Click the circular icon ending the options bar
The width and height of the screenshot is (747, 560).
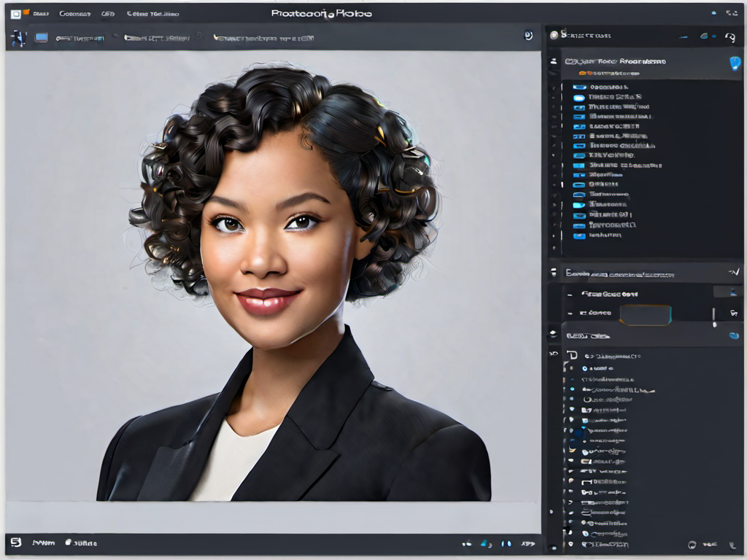pyautogui.click(x=528, y=36)
